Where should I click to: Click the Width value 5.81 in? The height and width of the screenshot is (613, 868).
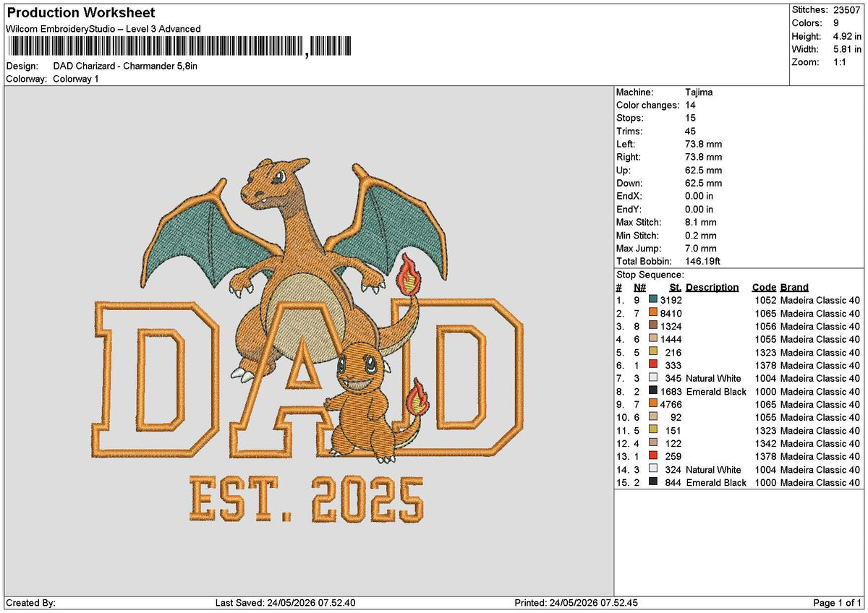(846, 49)
